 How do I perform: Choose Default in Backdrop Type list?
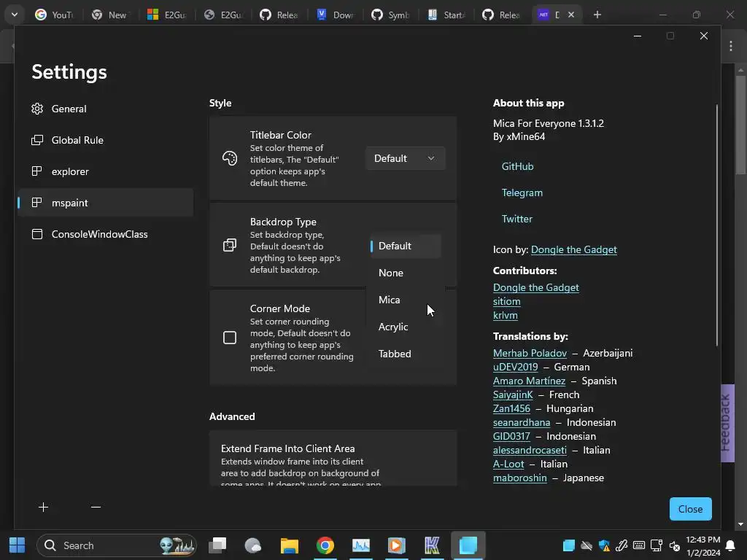click(x=406, y=246)
